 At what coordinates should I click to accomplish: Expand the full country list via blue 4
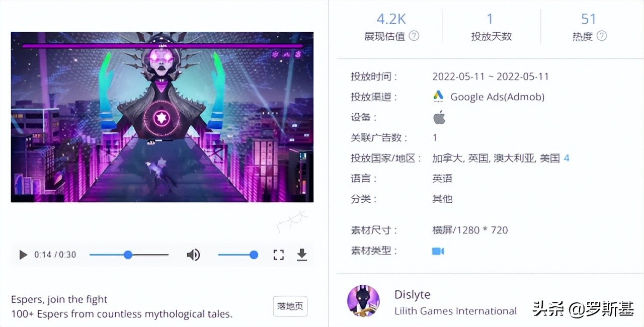pyautogui.click(x=567, y=158)
